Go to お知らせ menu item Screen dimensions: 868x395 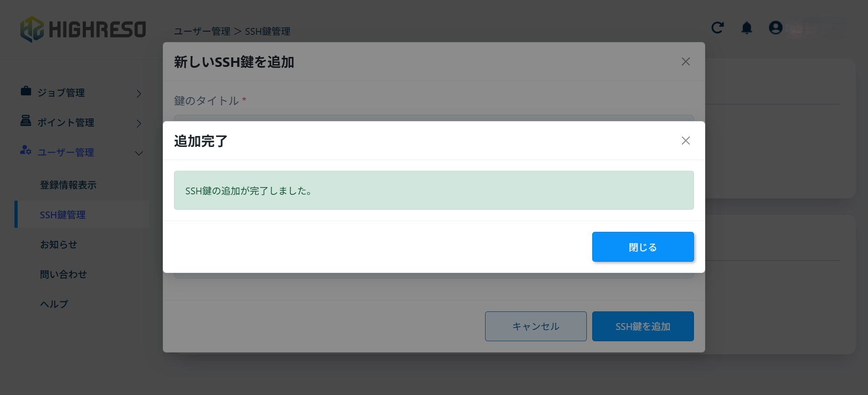pyautogui.click(x=58, y=245)
